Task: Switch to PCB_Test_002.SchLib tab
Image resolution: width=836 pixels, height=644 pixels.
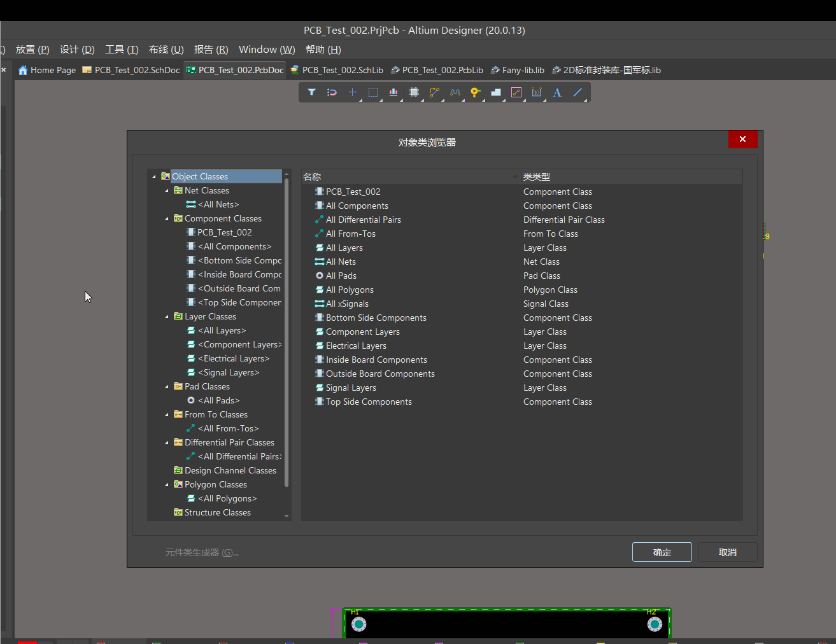Action: point(337,70)
